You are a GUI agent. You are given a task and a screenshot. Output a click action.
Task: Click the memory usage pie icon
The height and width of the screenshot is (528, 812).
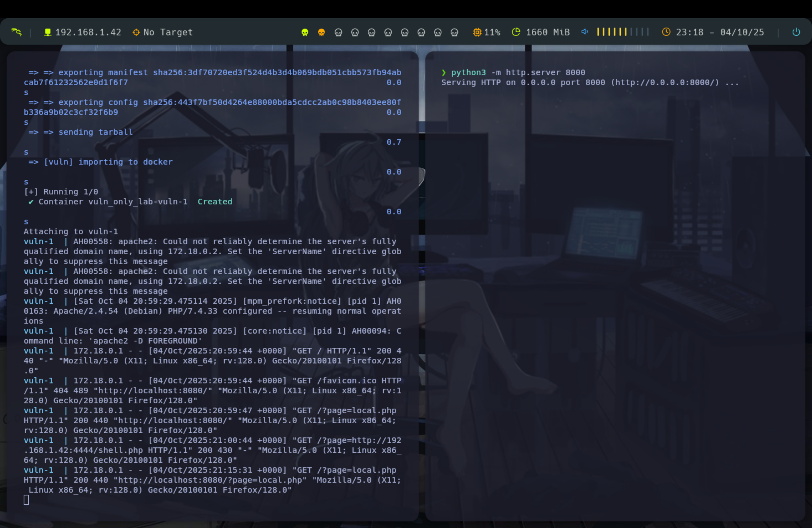pyautogui.click(x=516, y=32)
